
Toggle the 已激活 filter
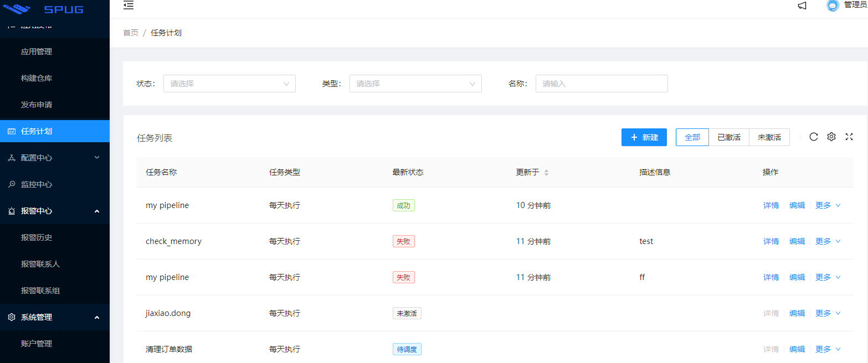click(x=729, y=137)
